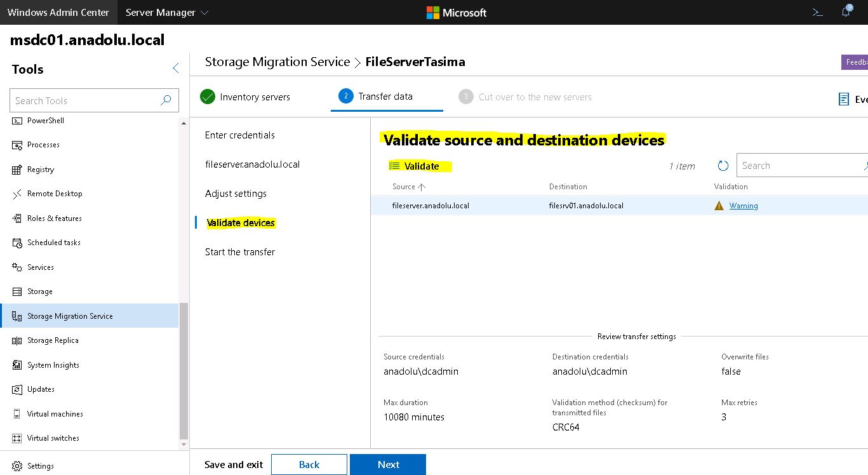The width and height of the screenshot is (868, 475).
Task: Click the Feedback button
Action: point(855,62)
